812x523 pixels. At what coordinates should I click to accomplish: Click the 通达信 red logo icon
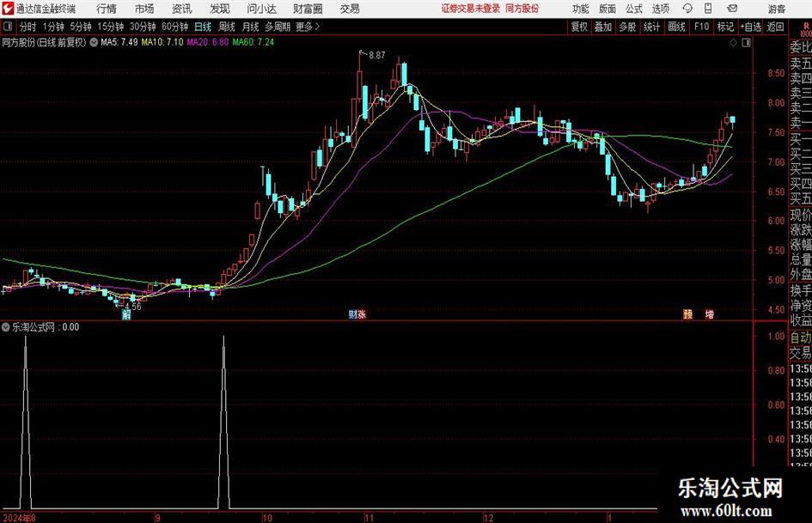(8, 9)
